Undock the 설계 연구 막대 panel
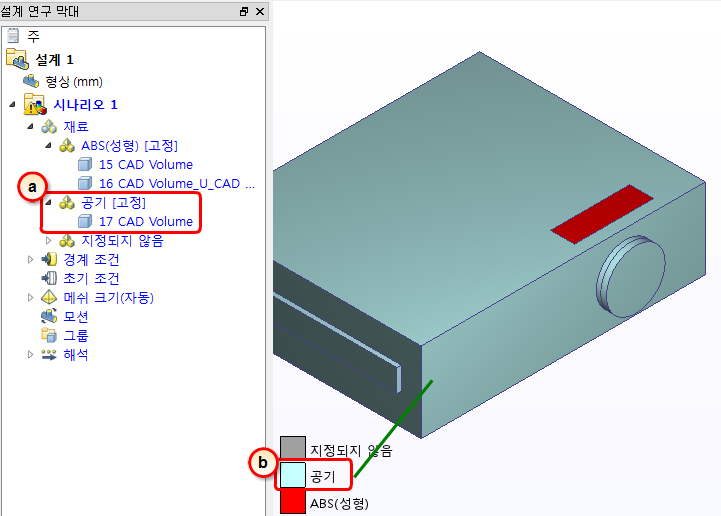 [x=244, y=11]
